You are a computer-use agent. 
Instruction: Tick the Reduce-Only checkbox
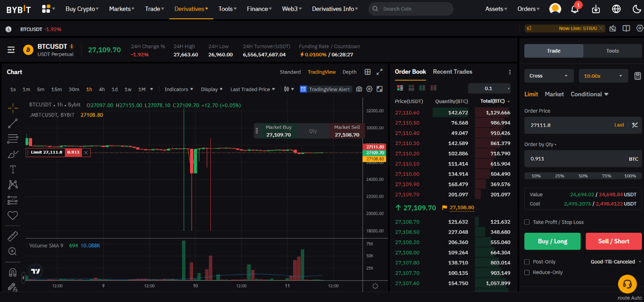click(527, 272)
